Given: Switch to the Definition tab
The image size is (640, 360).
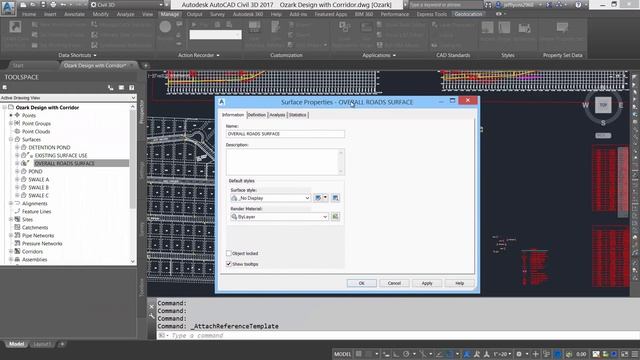Looking at the screenshot, I should (x=256, y=115).
